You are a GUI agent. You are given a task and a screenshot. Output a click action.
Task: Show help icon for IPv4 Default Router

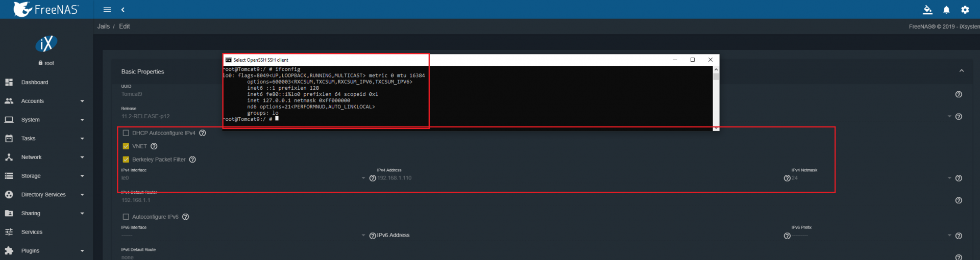959,200
